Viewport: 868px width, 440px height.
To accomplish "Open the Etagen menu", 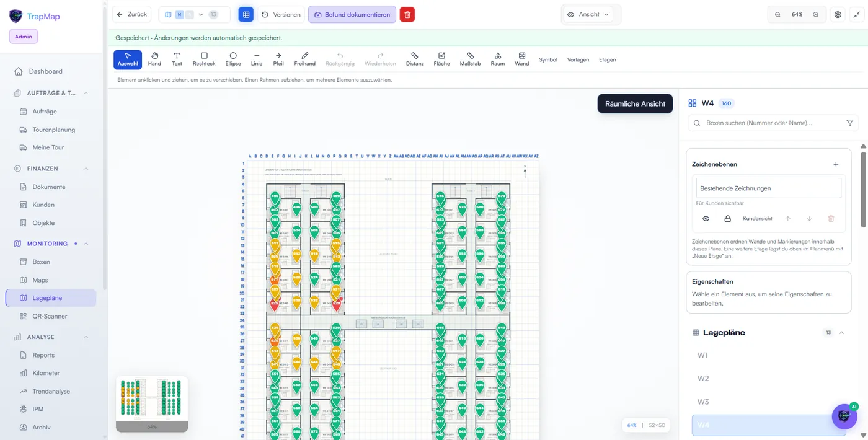I will pyautogui.click(x=608, y=59).
